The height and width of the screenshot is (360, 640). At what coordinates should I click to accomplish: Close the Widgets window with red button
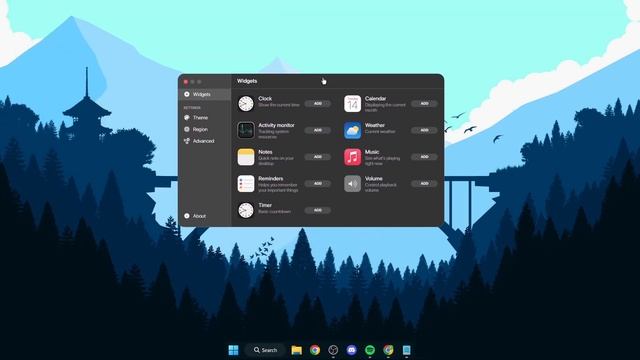[x=186, y=82]
